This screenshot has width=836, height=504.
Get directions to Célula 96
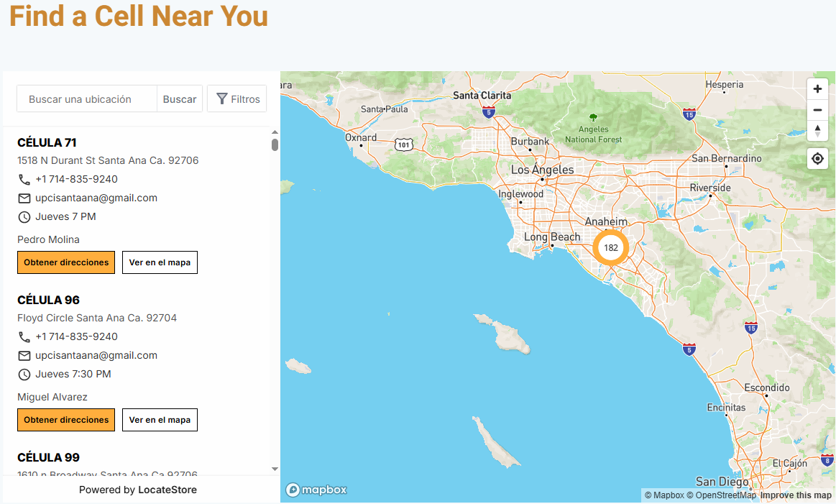click(x=66, y=420)
